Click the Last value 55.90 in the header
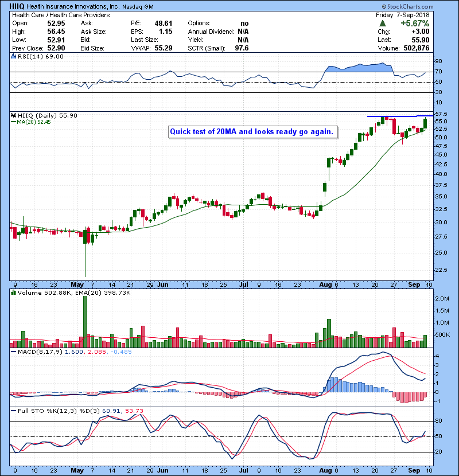 421,40
